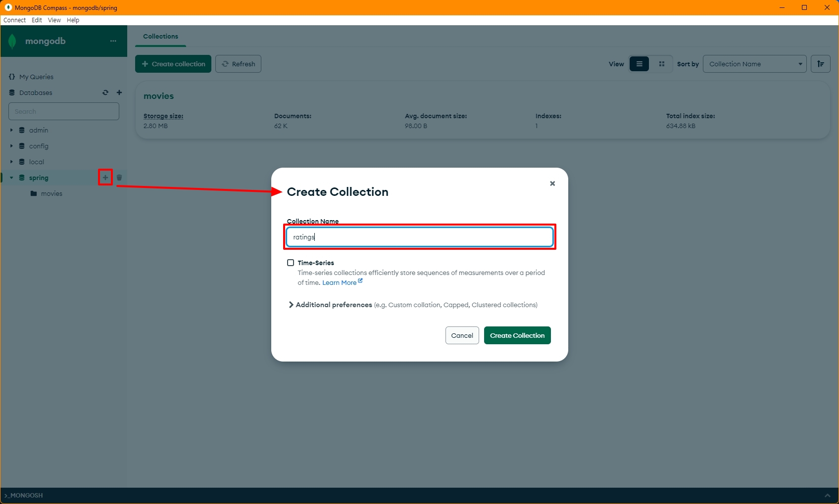The width and height of the screenshot is (839, 504).
Task: Click the Storage size label on movies card
Action: [x=163, y=116]
